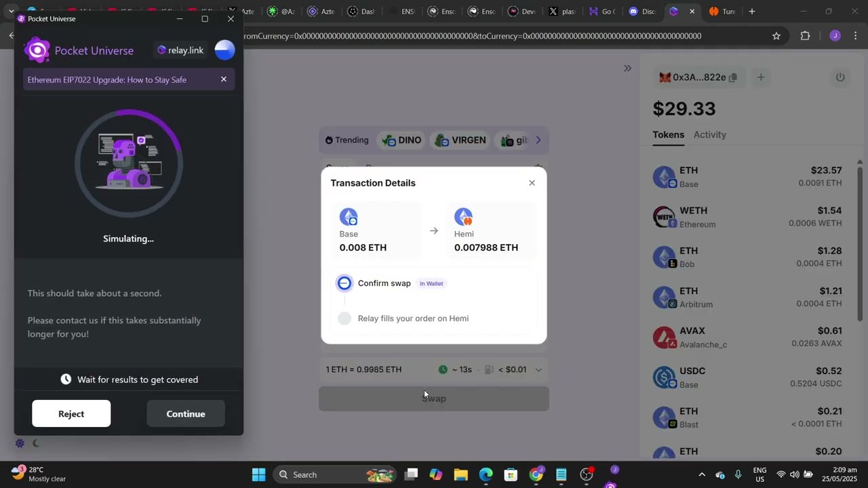Select the ETH on Bob token row

pos(747,257)
